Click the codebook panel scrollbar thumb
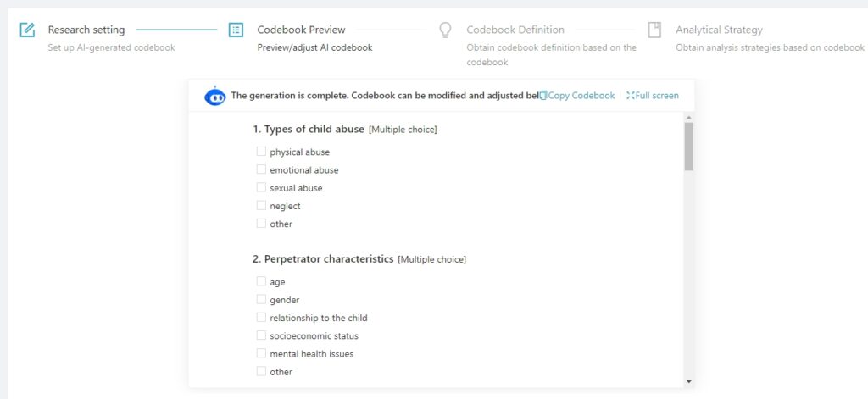Screen dimensions: 868x399 click(688, 146)
